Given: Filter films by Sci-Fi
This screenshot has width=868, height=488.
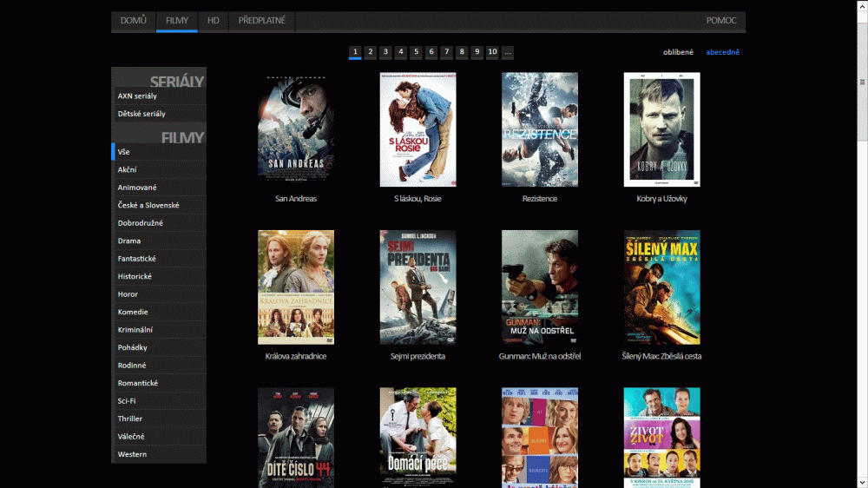Looking at the screenshot, I should coord(159,400).
